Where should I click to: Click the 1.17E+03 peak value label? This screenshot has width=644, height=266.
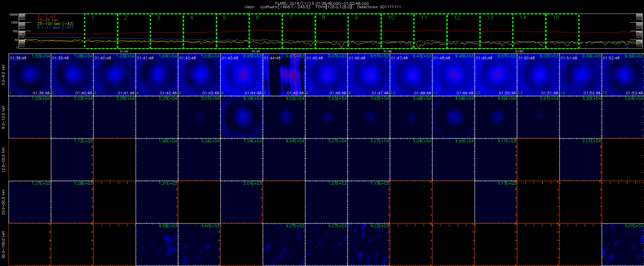[507, 184]
